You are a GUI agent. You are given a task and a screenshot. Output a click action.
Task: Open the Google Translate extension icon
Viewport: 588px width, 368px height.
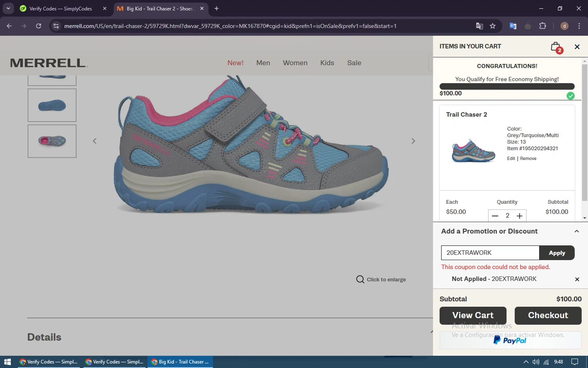point(513,26)
